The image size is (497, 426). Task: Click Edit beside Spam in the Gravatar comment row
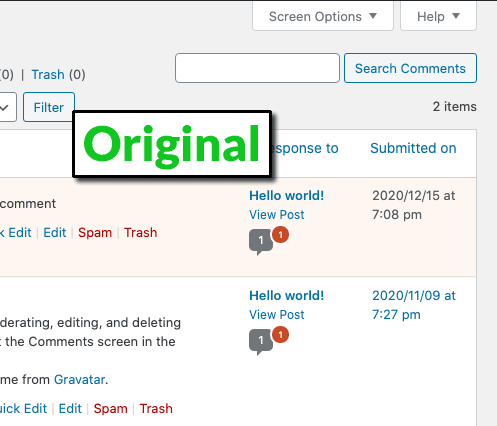click(70, 408)
